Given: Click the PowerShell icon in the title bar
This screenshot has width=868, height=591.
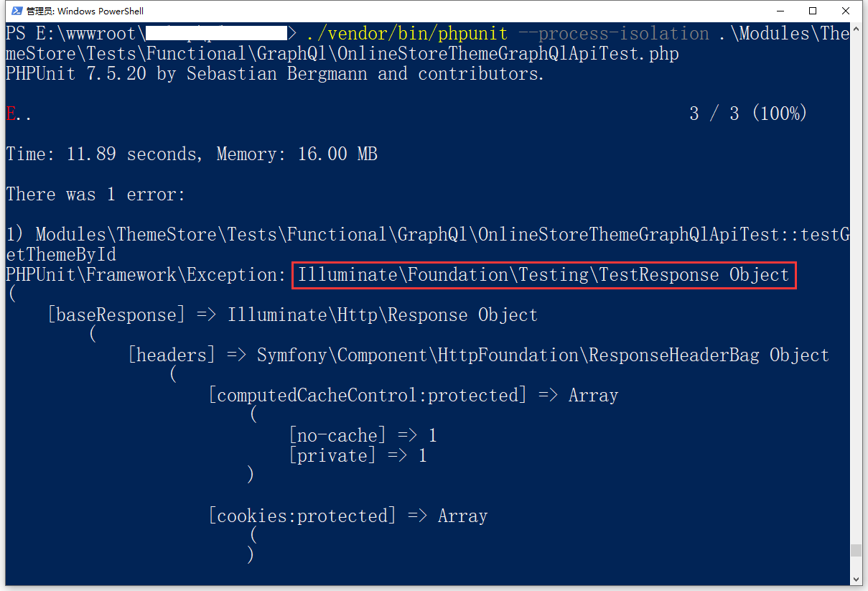Looking at the screenshot, I should tap(14, 11).
